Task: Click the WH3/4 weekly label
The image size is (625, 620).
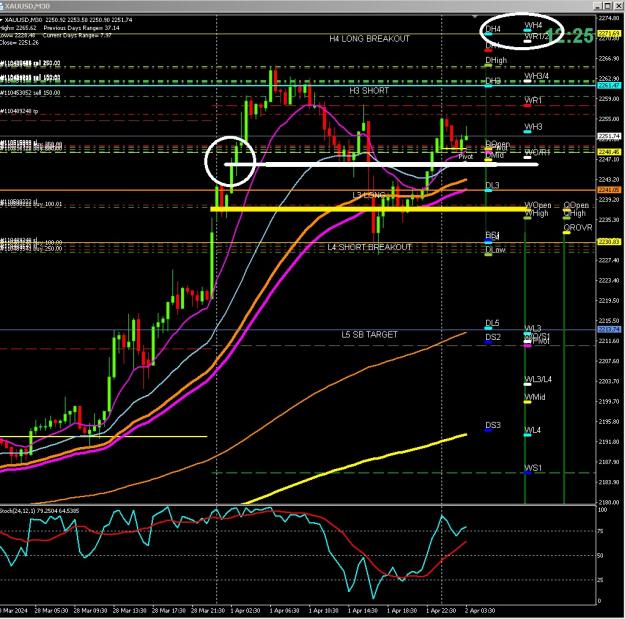Action: [x=536, y=76]
